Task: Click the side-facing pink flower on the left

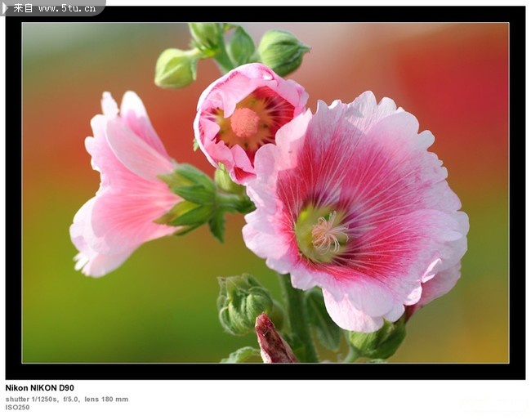Action: pos(123,188)
